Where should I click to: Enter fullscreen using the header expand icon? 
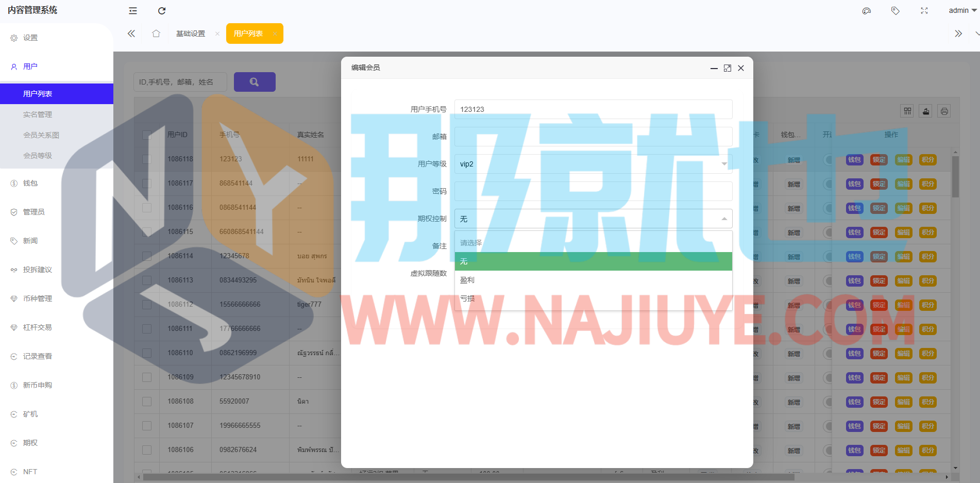point(924,11)
